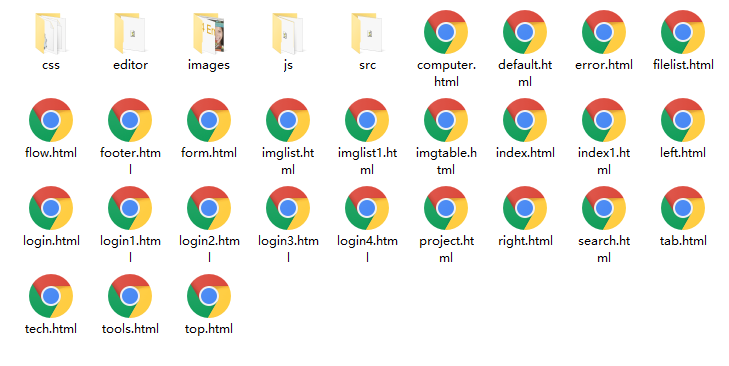Screen dimensions: 729x366
Task: Select the tools.html file icon
Action: pyautogui.click(x=130, y=296)
